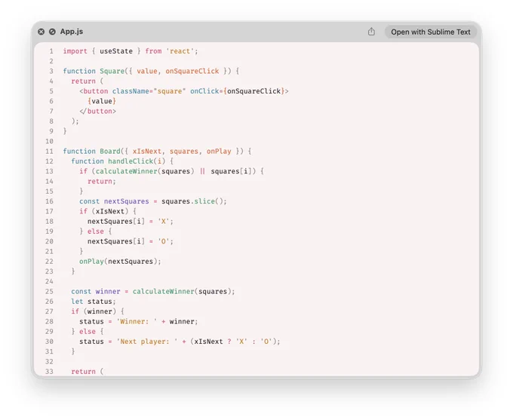Click closing '</button>' tag on line 7
The width and height of the screenshot is (513, 420).
click(x=98, y=111)
